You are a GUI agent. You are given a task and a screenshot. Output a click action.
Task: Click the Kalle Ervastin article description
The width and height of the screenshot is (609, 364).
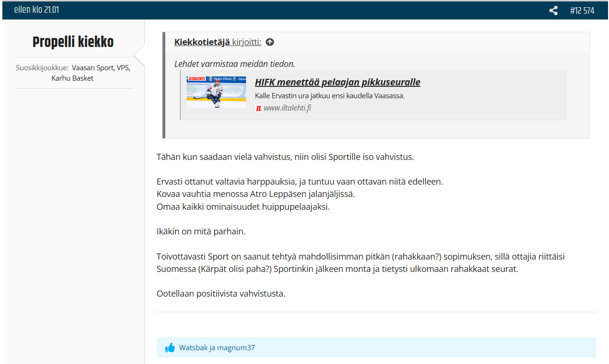tap(330, 95)
